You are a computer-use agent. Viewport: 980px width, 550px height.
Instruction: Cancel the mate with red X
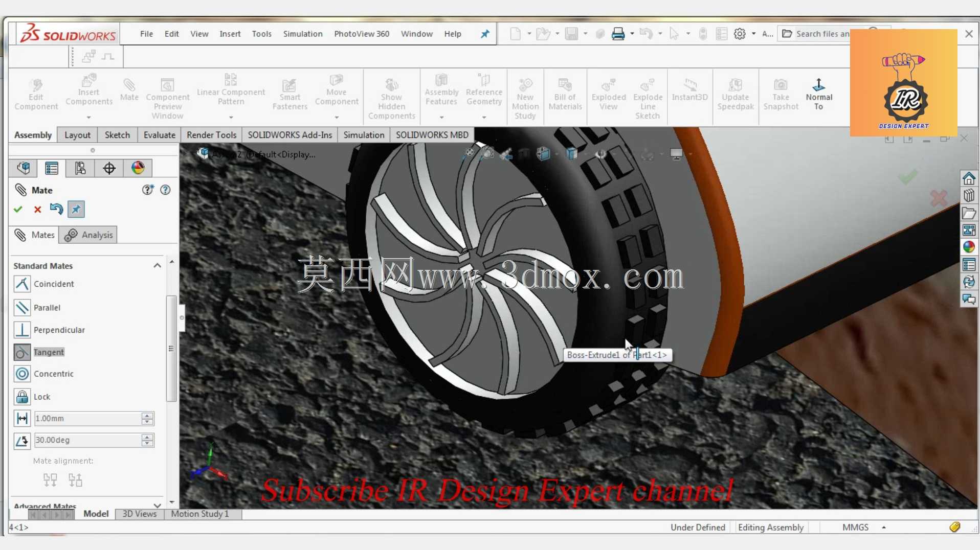(37, 209)
